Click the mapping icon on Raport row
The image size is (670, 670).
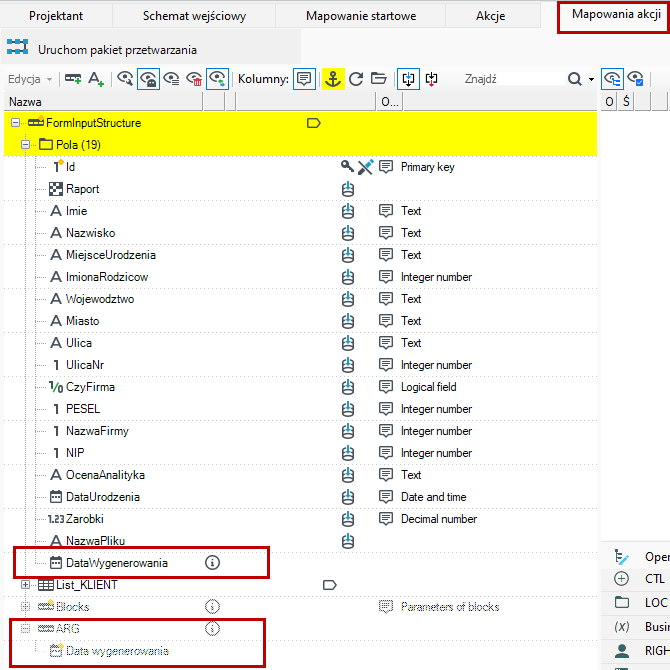click(x=348, y=189)
